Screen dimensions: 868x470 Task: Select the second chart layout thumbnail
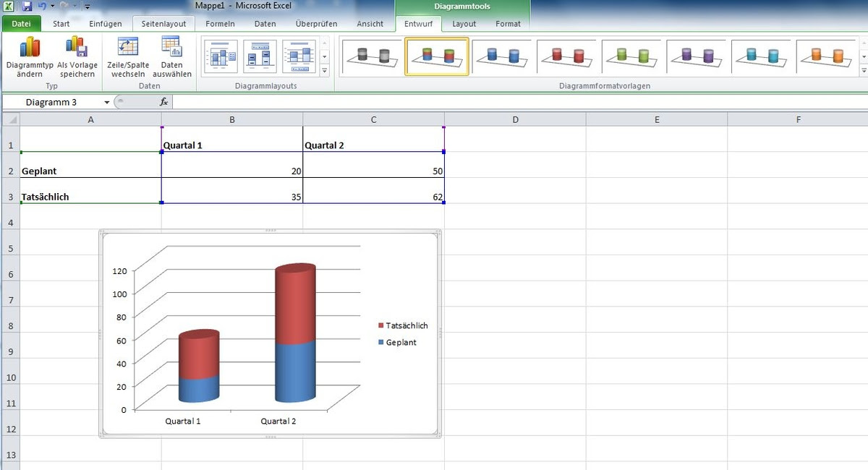[x=260, y=57]
